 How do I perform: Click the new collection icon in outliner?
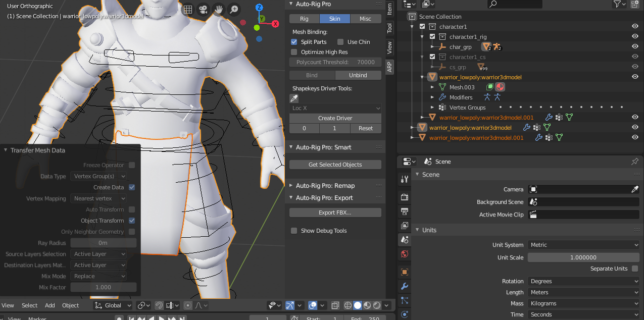coord(635,4)
